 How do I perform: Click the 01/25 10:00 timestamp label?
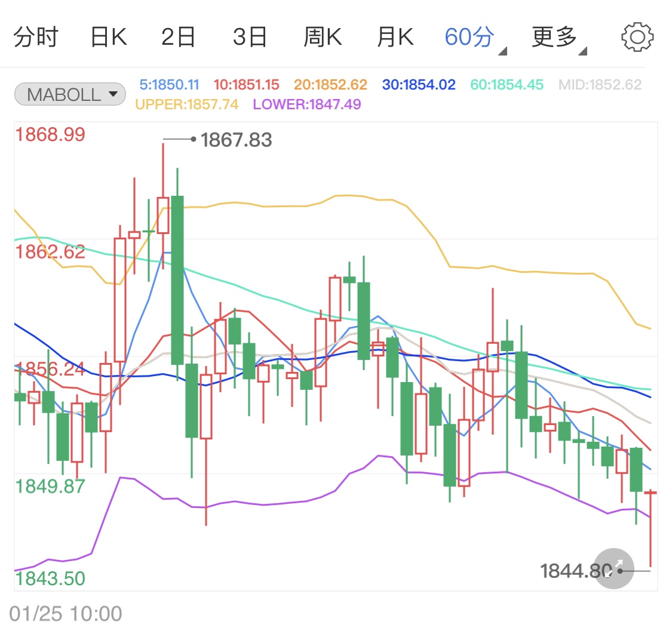coord(66,613)
